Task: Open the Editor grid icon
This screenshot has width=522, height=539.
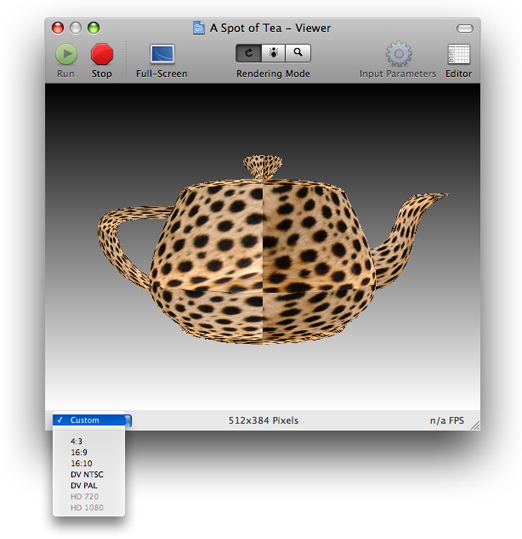Action: click(x=459, y=54)
